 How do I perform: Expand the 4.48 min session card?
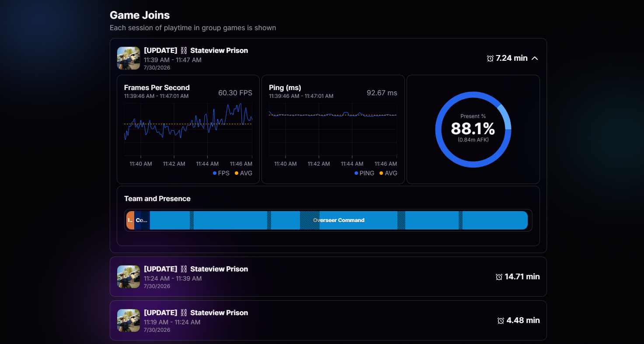pyautogui.click(x=328, y=320)
